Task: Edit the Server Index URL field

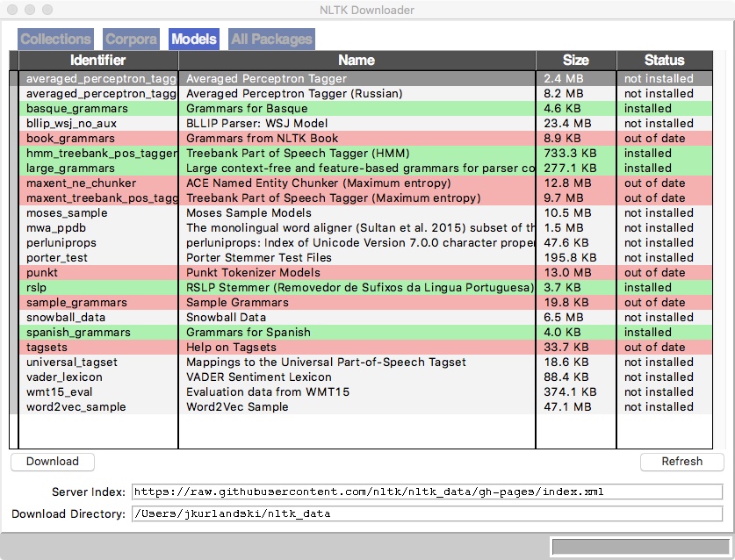Action: [x=427, y=492]
